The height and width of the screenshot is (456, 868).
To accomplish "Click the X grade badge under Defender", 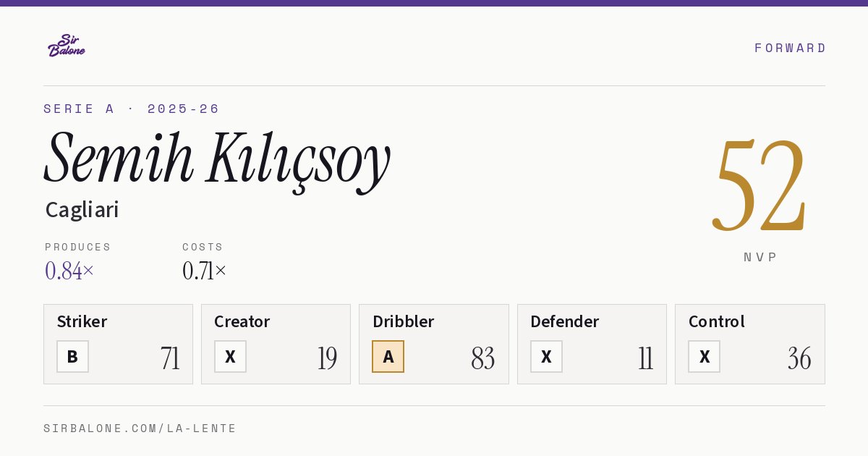I will point(546,357).
